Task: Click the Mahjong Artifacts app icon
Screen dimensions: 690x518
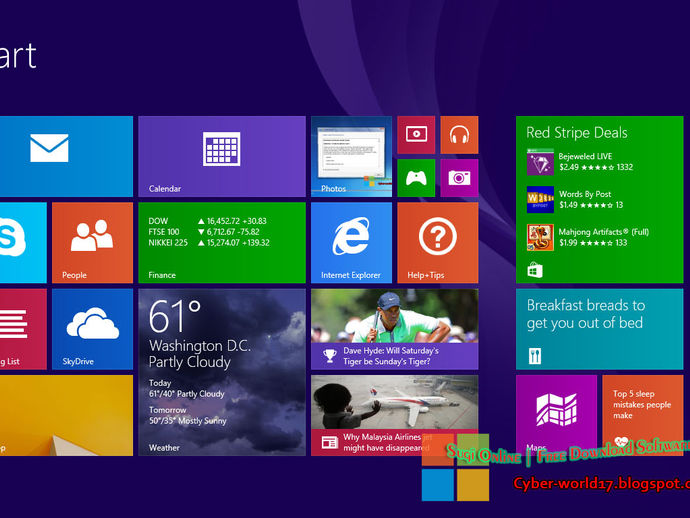Action: tap(540, 237)
